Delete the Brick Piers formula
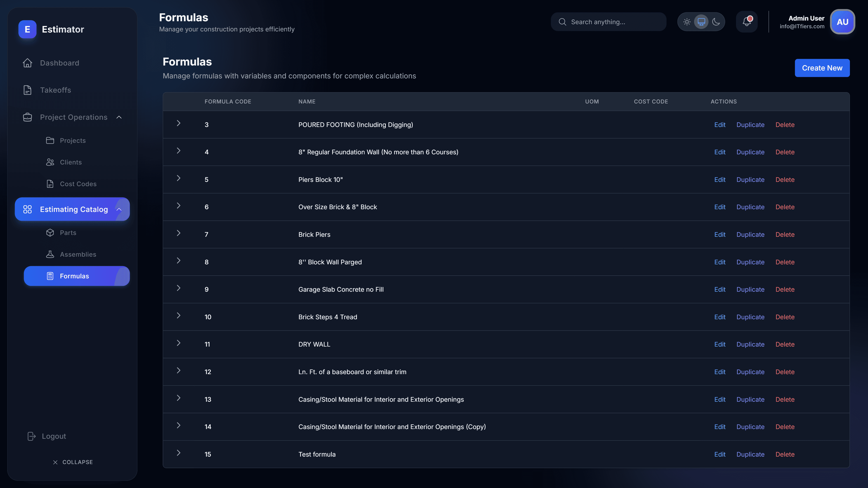868x488 pixels. [785, 235]
